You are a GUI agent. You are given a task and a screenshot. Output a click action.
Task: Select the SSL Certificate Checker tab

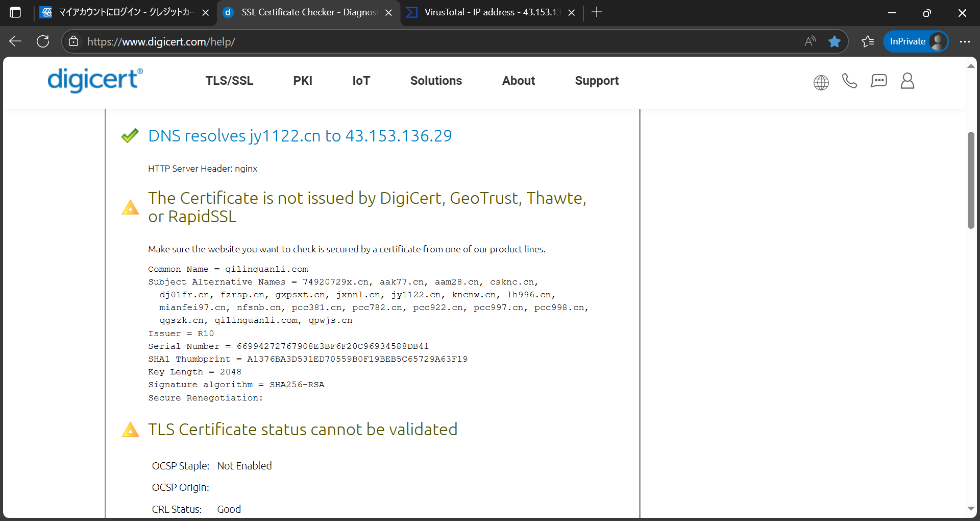(x=308, y=12)
